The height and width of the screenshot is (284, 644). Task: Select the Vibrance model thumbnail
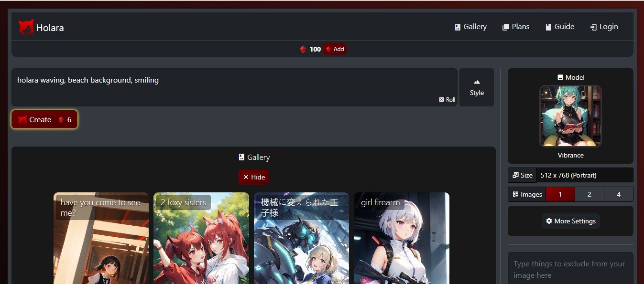(x=570, y=116)
